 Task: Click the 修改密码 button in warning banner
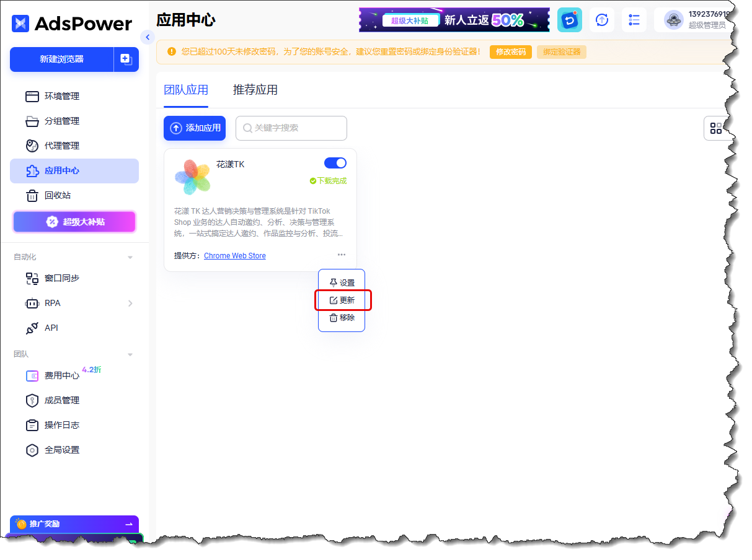(510, 52)
